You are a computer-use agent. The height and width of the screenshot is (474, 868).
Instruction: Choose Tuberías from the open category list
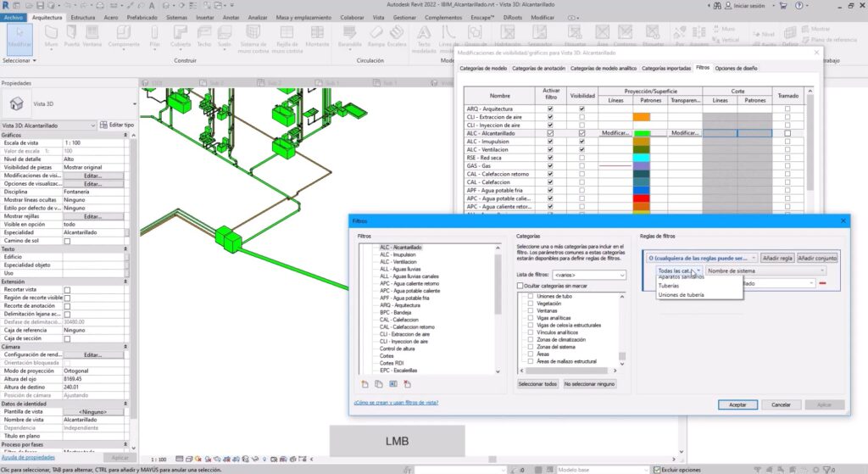point(670,286)
